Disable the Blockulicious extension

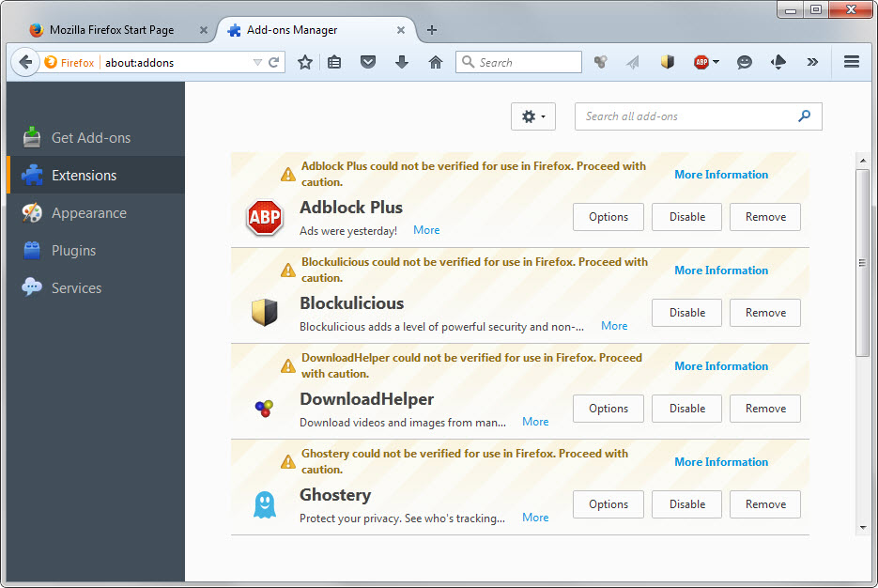point(687,313)
